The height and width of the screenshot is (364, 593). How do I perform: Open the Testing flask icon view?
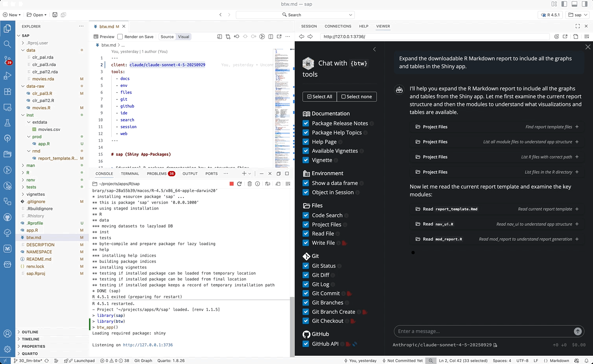[7, 123]
